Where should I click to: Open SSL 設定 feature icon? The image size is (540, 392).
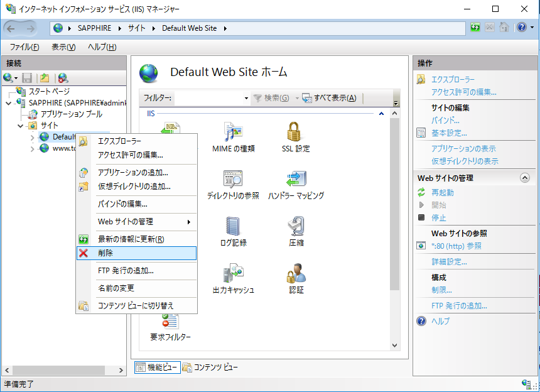tap(296, 137)
